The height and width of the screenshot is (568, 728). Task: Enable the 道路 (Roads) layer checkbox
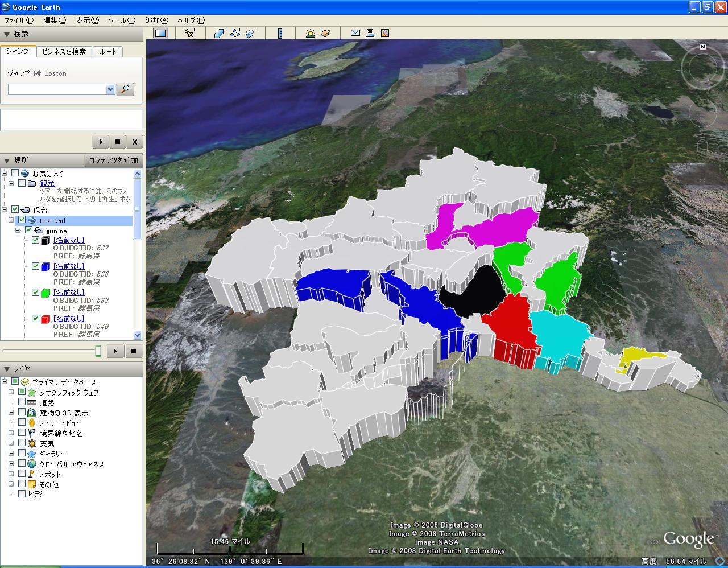pos(22,402)
